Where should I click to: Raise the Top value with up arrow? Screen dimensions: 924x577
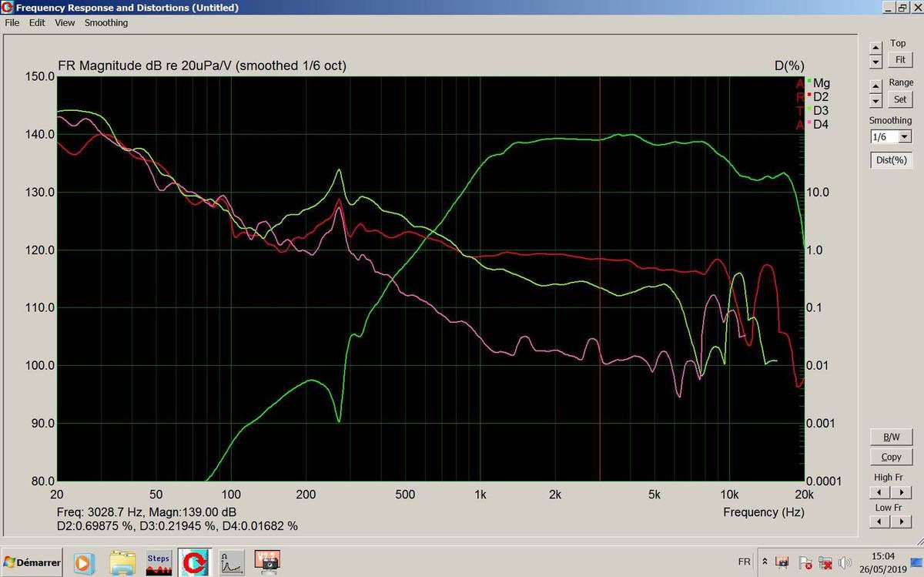(875, 47)
